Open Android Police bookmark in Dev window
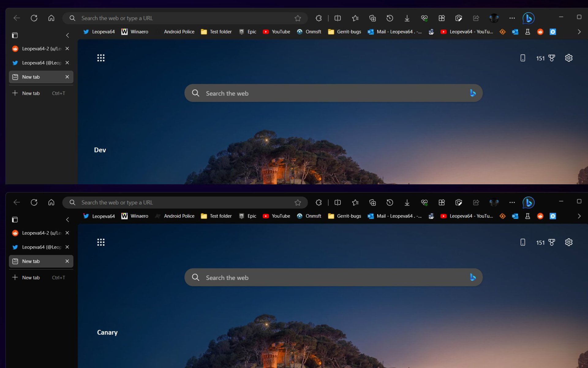 click(175, 32)
